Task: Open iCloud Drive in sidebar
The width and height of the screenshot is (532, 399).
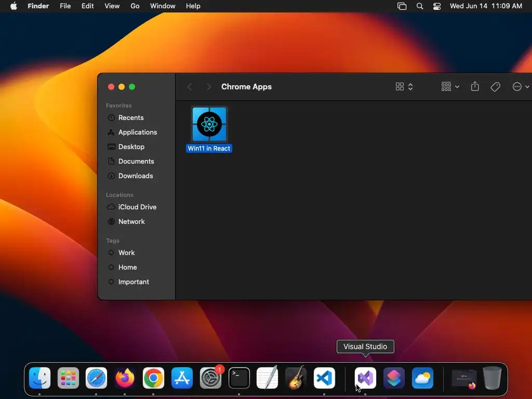Action: (x=137, y=207)
